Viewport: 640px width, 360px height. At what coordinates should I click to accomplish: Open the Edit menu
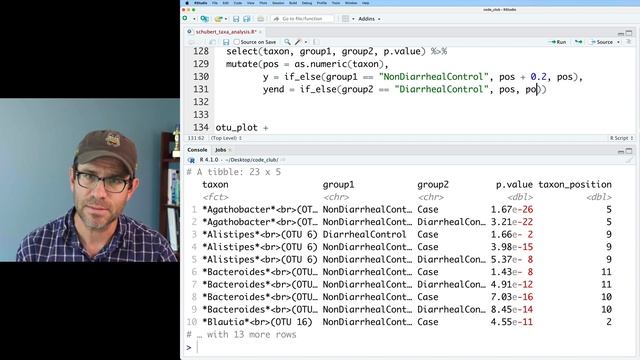click(226, 3)
